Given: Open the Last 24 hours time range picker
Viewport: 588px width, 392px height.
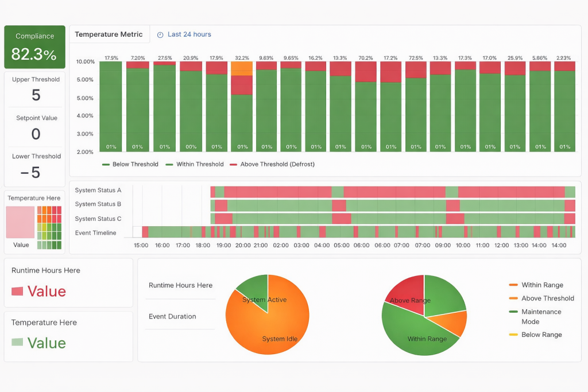Looking at the screenshot, I should click(x=189, y=34).
